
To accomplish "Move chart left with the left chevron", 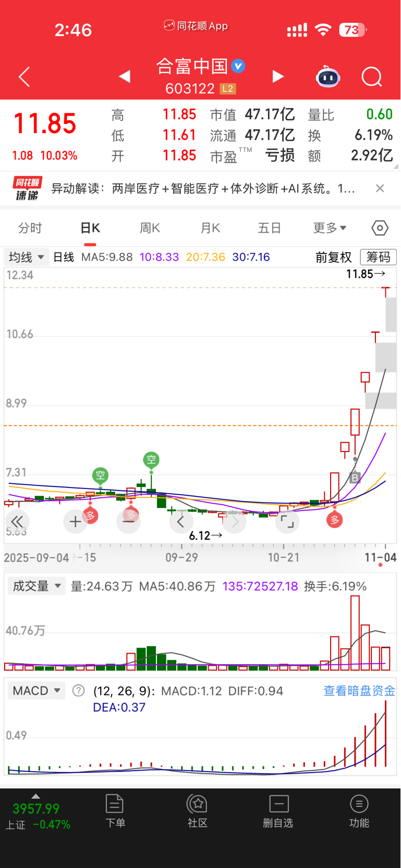I will click(x=181, y=521).
